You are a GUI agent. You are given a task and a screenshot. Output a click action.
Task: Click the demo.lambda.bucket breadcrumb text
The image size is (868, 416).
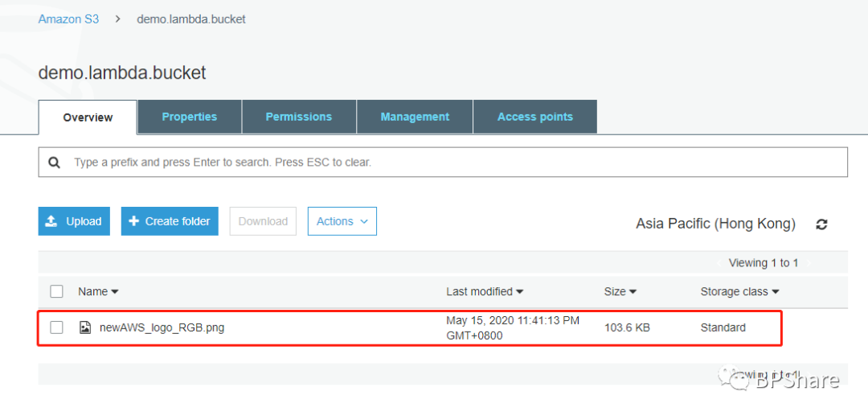click(191, 19)
